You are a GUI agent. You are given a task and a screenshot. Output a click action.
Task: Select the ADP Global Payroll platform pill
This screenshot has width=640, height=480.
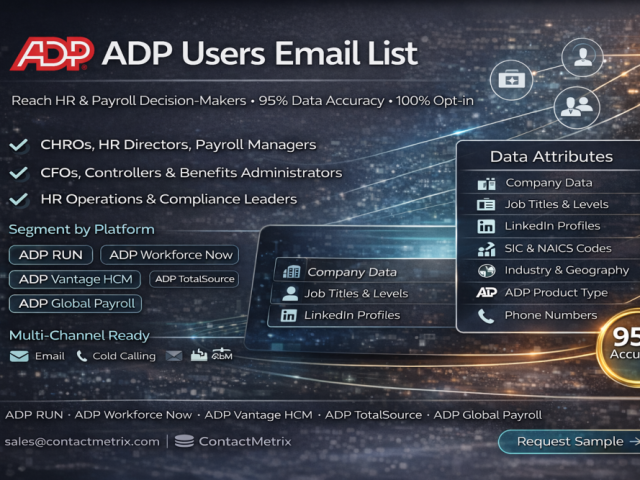pyautogui.click(x=76, y=304)
